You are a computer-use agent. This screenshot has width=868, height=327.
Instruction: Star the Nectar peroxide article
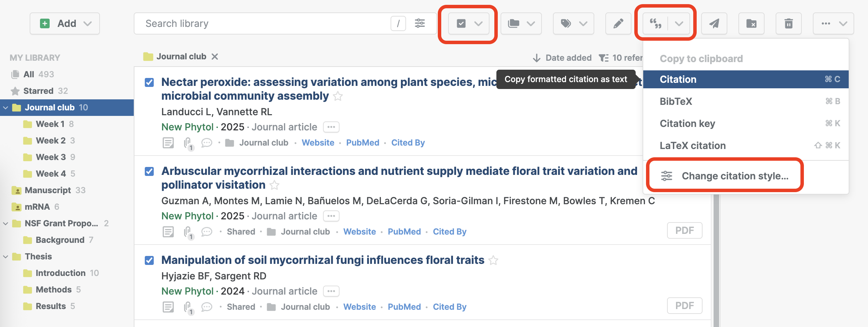(338, 96)
